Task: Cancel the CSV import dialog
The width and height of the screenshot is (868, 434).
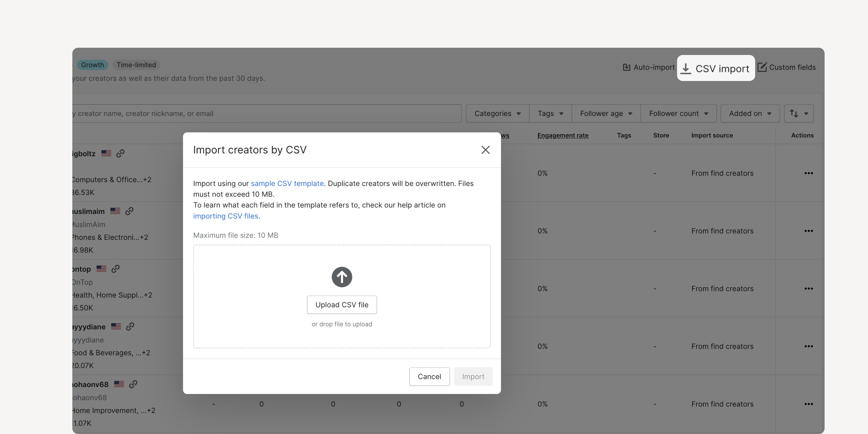Action: (x=429, y=376)
